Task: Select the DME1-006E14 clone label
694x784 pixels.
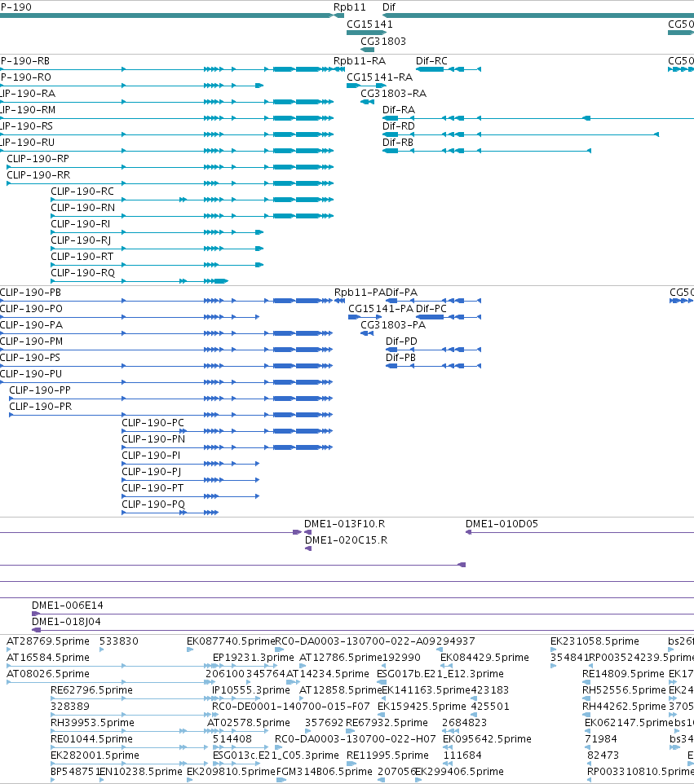Action: tap(68, 605)
